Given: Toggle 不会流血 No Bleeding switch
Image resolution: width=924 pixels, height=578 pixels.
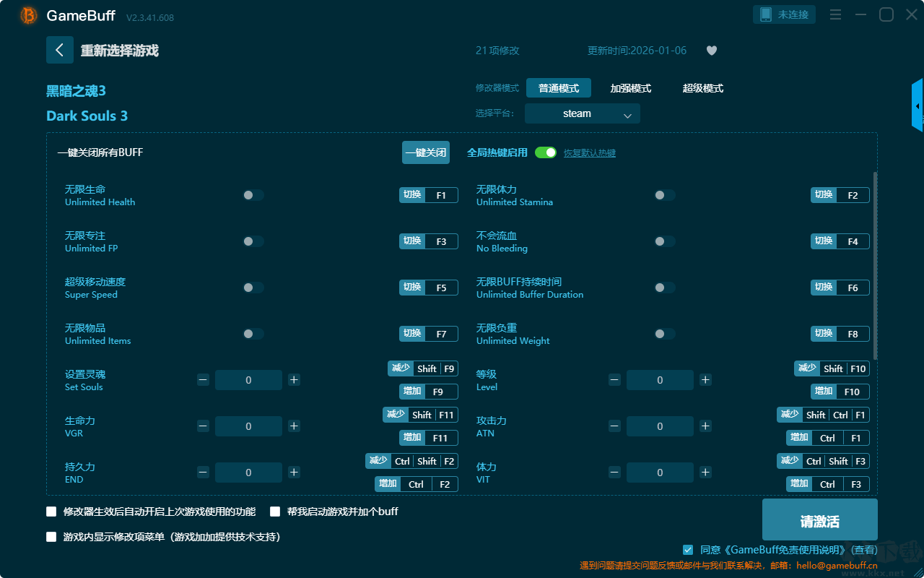Looking at the screenshot, I should point(665,241).
